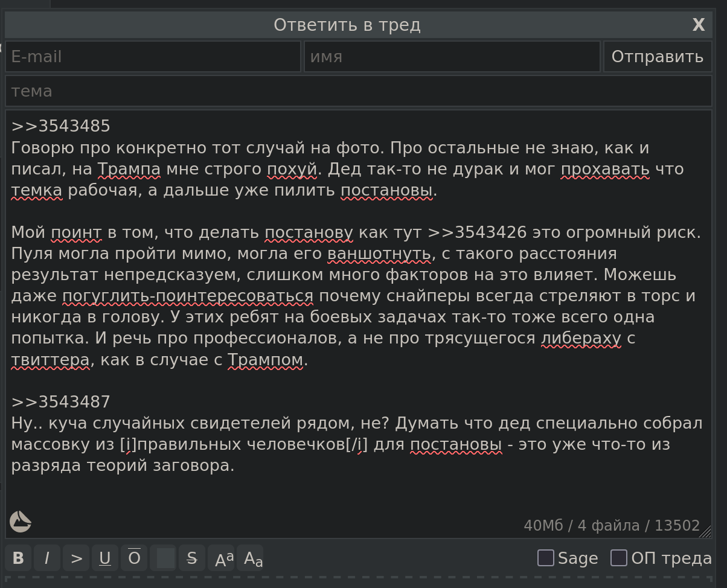Enable the Sage checkbox
The width and height of the screenshot is (727, 588).
(x=546, y=558)
